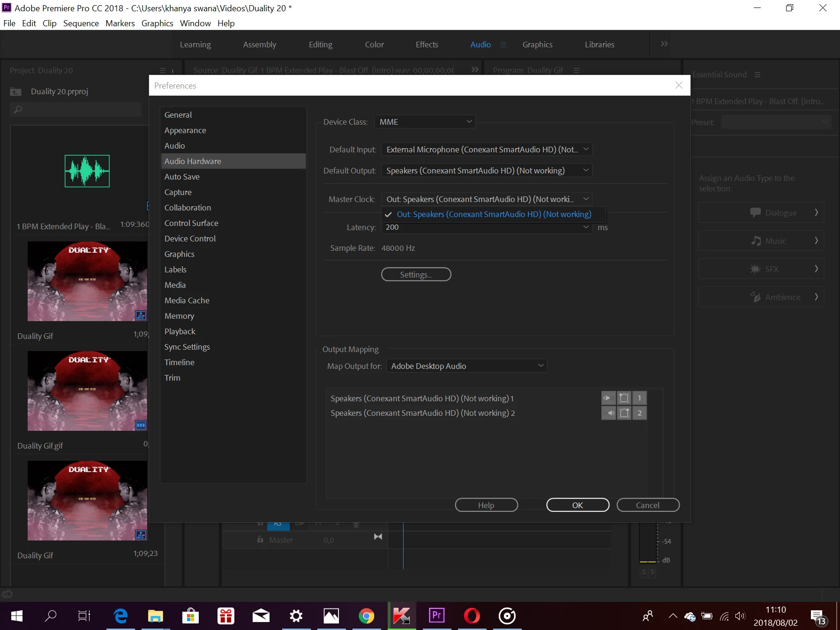Open Windows Settings gear in the taskbar
The image size is (840, 630).
[296, 616]
